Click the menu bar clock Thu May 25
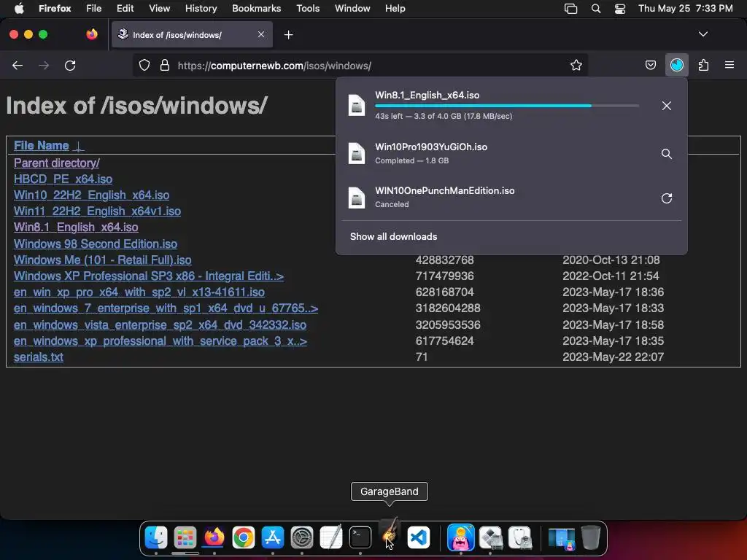 pyautogui.click(x=686, y=9)
